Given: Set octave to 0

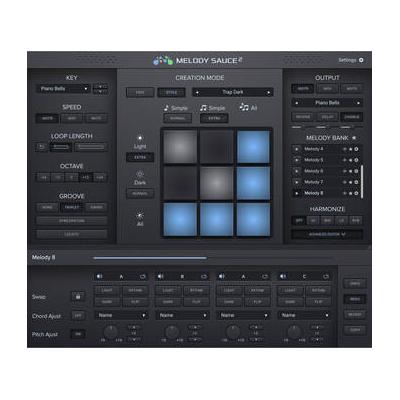Looking at the screenshot, I should 71,177.
